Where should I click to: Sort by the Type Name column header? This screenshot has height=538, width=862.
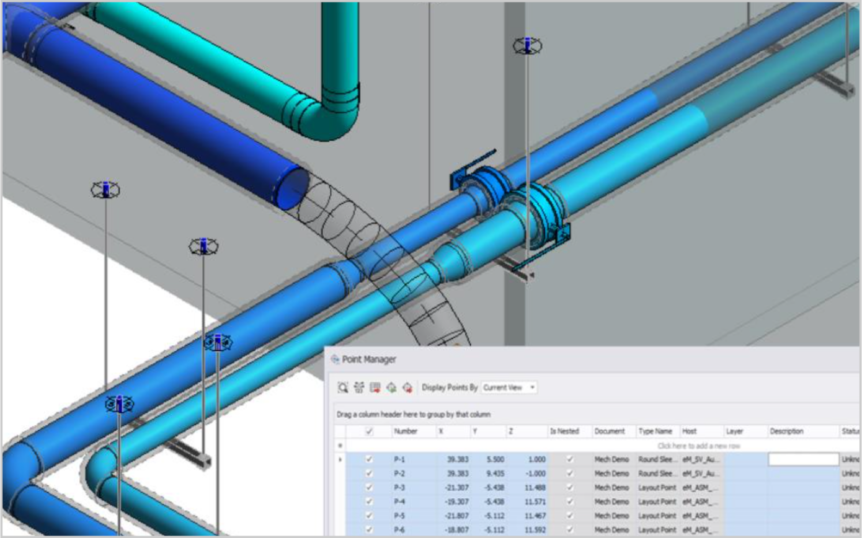[656, 432]
